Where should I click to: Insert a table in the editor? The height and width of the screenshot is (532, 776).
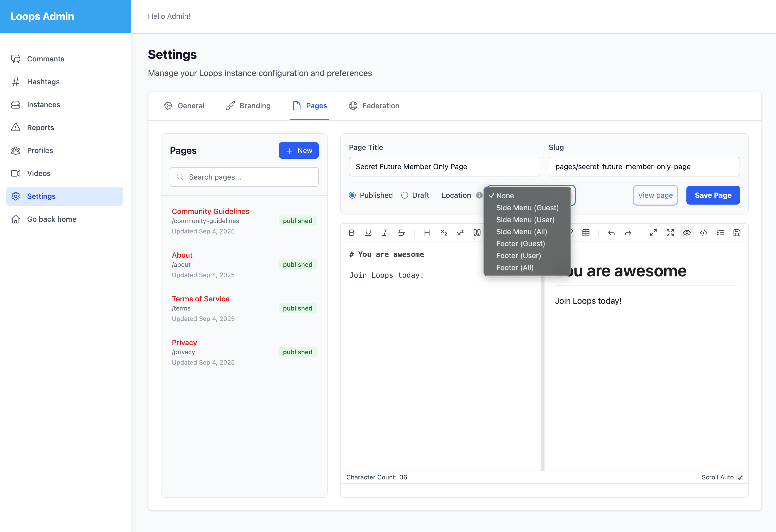pyautogui.click(x=586, y=233)
